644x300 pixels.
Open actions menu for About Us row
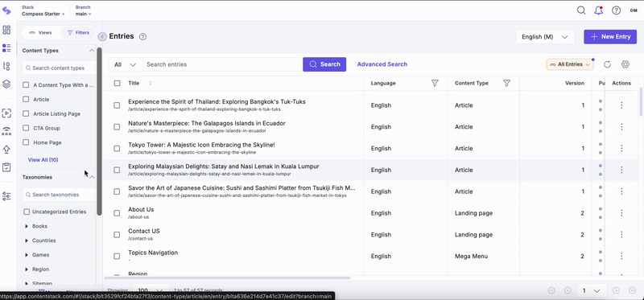point(621,213)
